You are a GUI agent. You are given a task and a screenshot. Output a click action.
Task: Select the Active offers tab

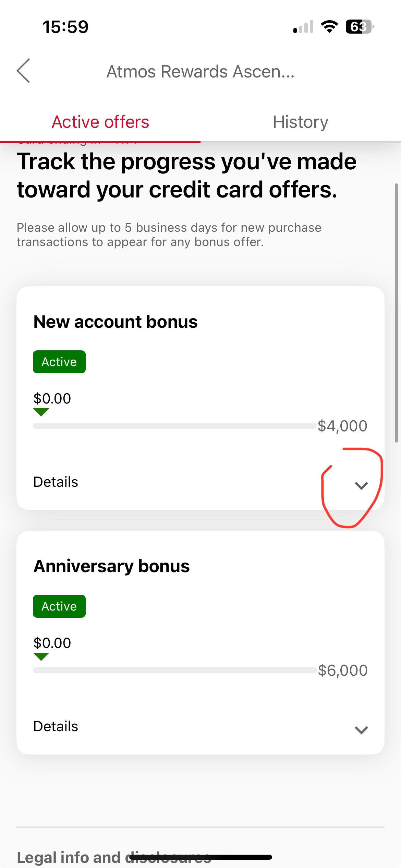[x=100, y=122]
